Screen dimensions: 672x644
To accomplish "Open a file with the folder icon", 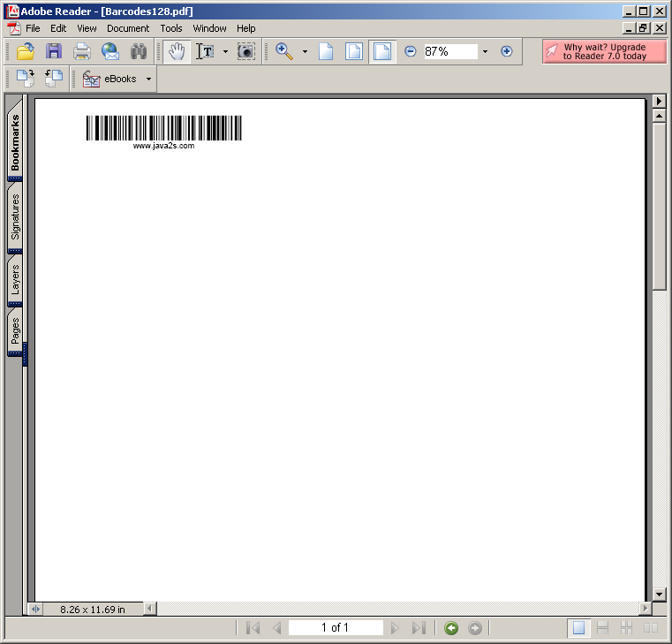I will coord(26,51).
